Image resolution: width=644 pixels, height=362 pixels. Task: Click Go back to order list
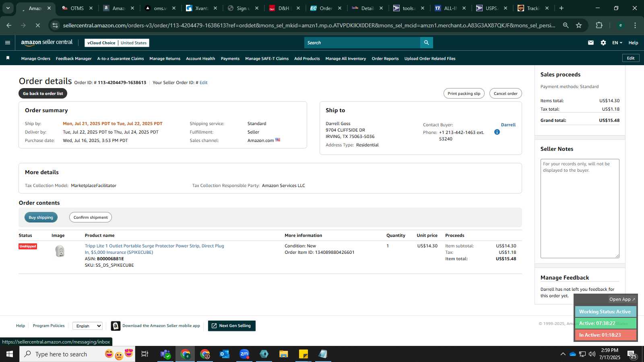point(43,93)
